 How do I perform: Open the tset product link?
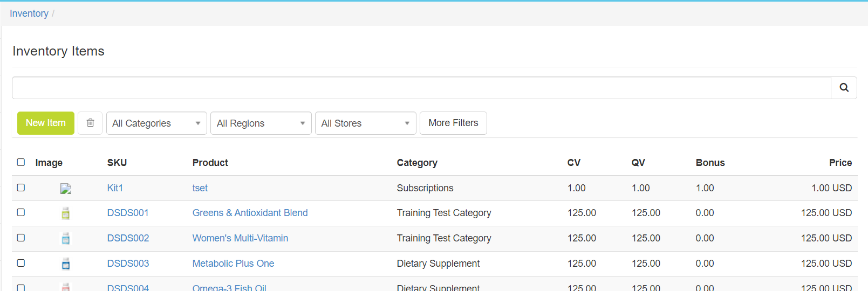click(200, 188)
